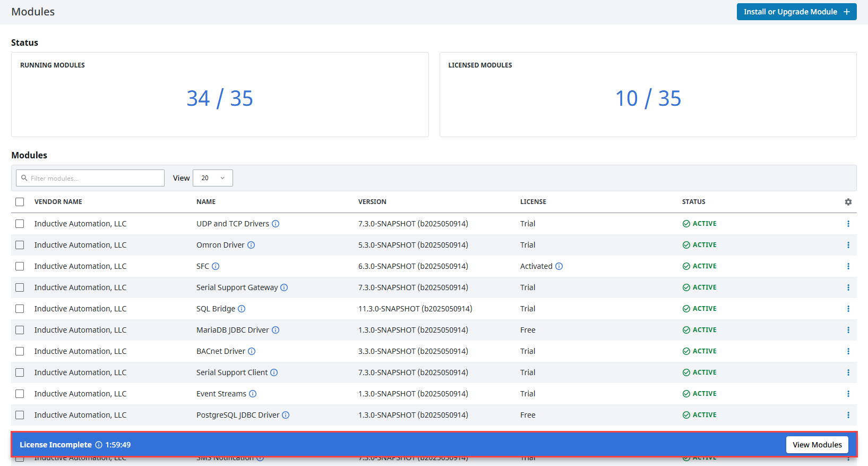Click the info icon next to SFC
868x466 pixels.
click(216, 266)
